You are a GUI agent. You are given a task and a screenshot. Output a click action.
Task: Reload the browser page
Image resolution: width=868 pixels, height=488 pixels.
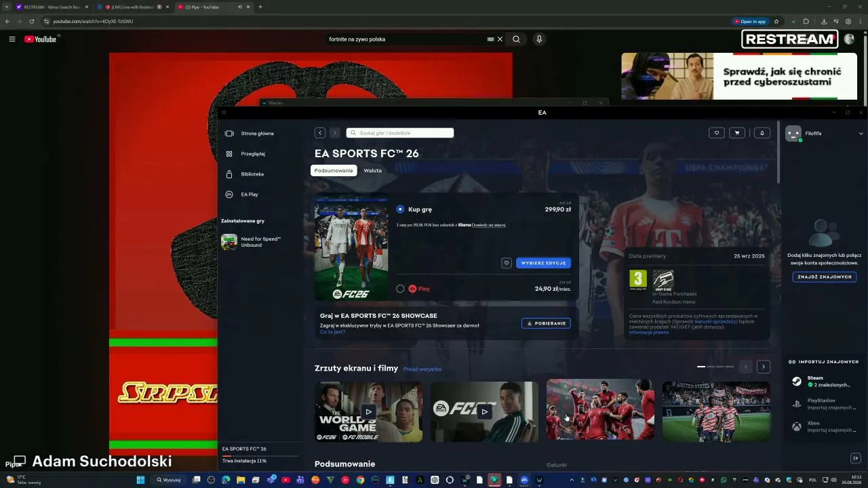point(31,21)
